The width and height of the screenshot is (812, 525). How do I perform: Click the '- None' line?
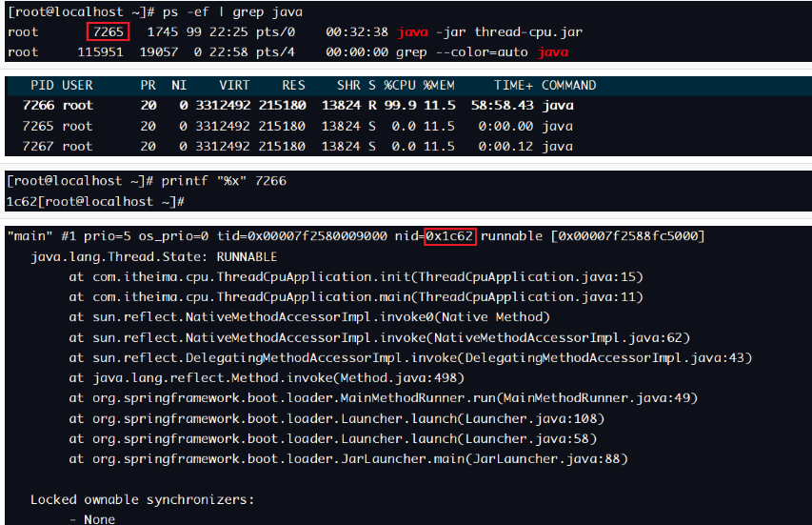[92, 519]
